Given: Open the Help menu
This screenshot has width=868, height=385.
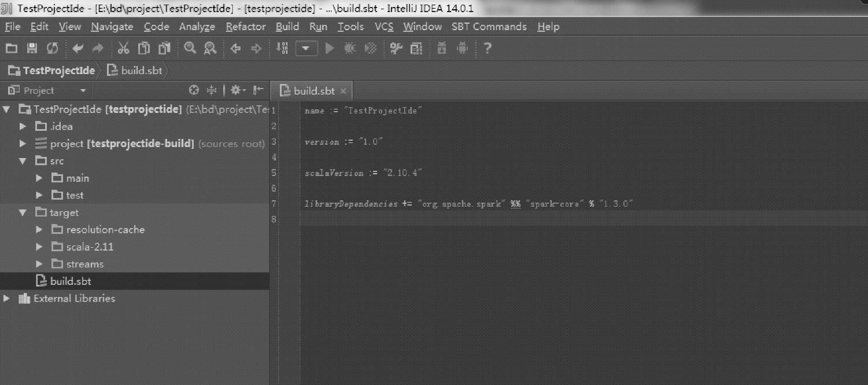Looking at the screenshot, I should (x=548, y=27).
